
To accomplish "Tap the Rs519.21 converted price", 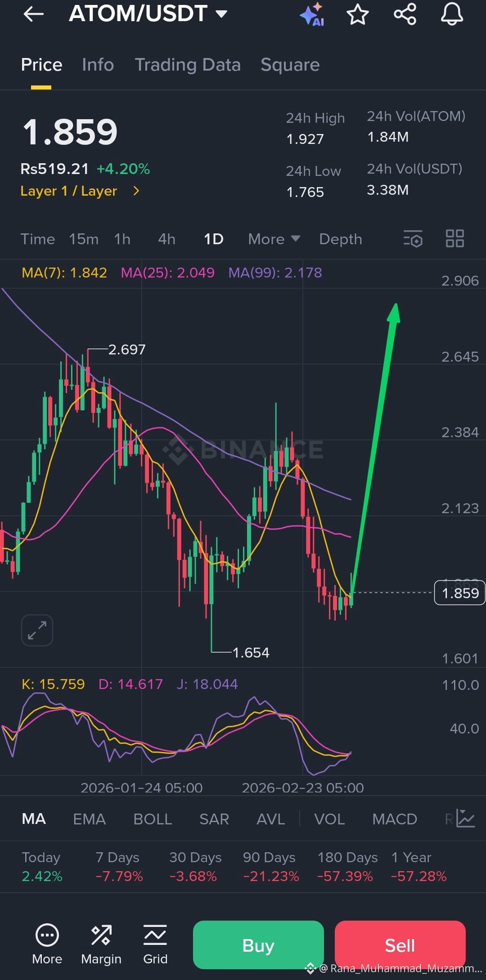I will [x=55, y=169].
